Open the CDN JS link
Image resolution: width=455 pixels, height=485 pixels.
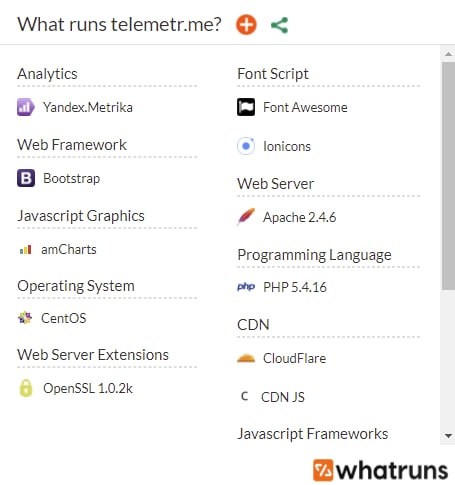(x=283, y=397)
